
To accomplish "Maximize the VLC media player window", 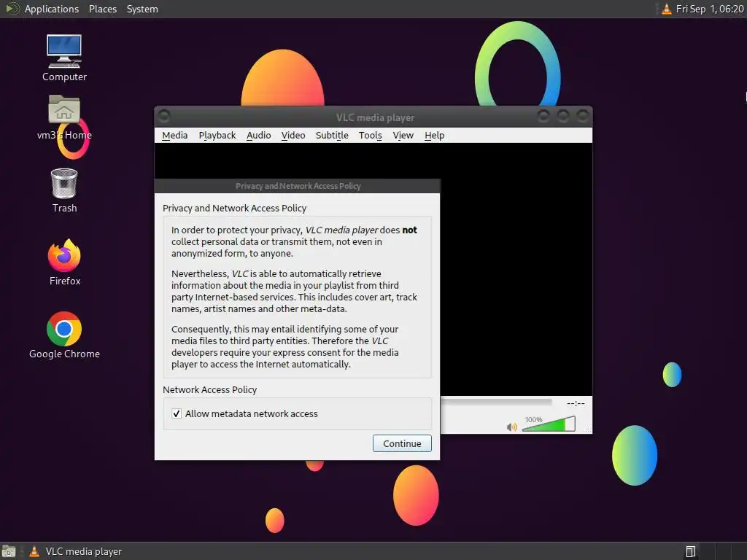I will point(563,116).
